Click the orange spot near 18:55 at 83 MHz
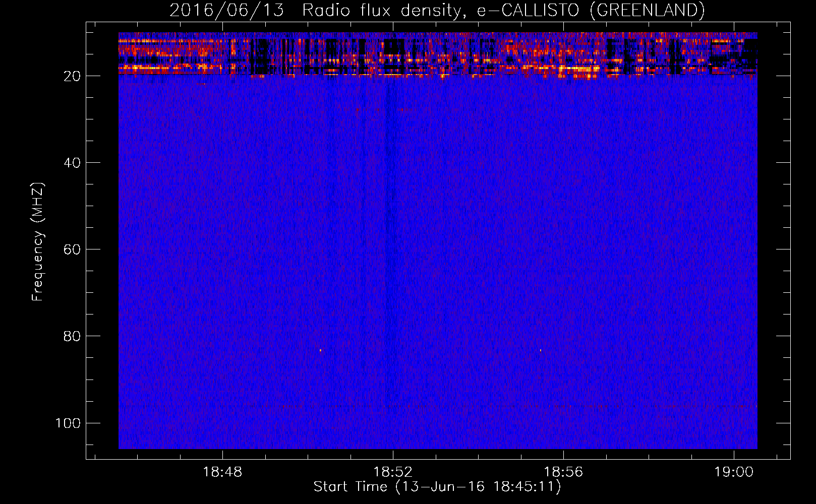Image resolution: width=816 pixels, height=504 pixels. click(x=541, y=350)
